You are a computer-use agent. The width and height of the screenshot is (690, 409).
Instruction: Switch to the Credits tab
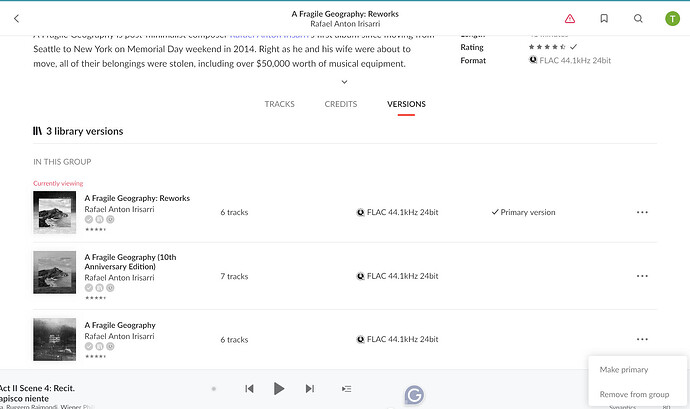coord(341,104)
